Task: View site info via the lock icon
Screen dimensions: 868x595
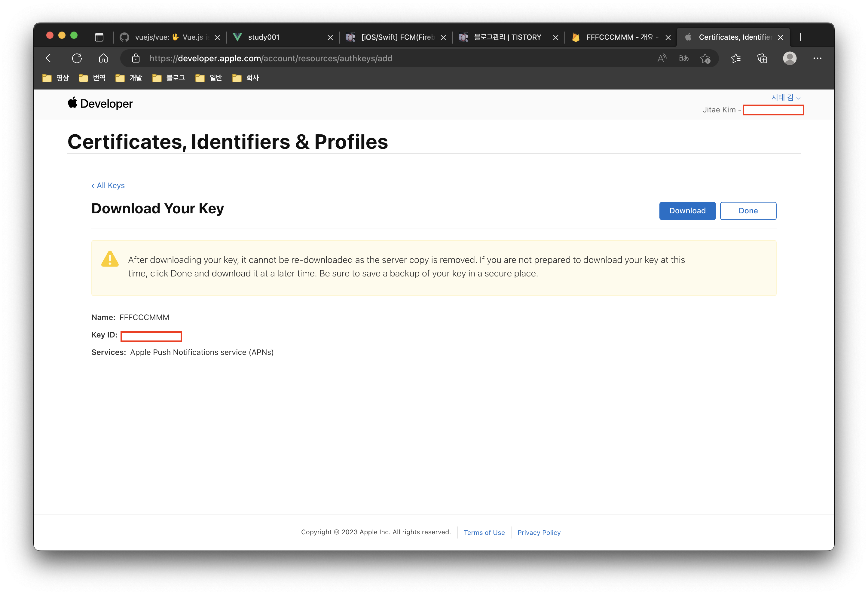Action: tap(136, 58)
